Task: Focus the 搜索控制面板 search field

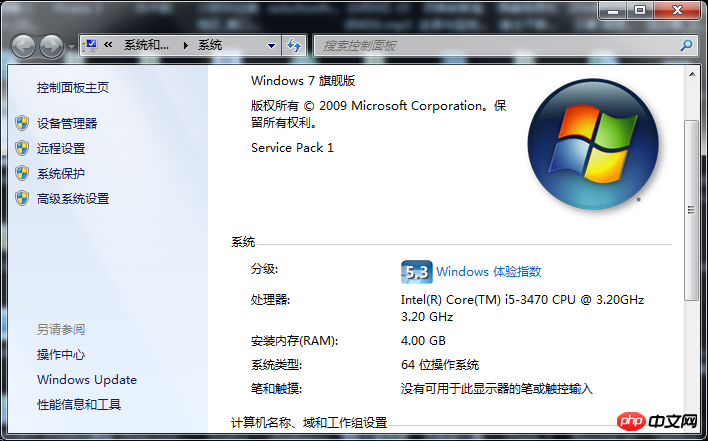Action: click(x=496, y=46)
